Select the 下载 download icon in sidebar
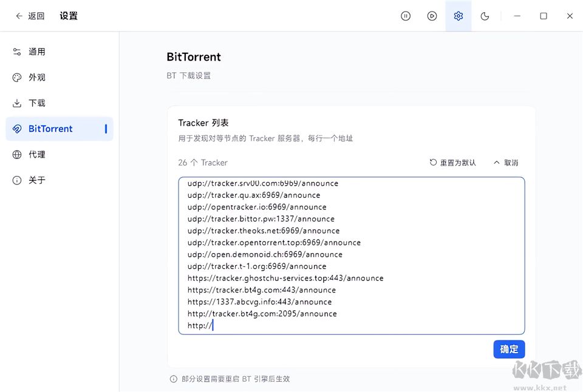The height and width of the screenshot is (392, 583). click(x=16, y=103)
